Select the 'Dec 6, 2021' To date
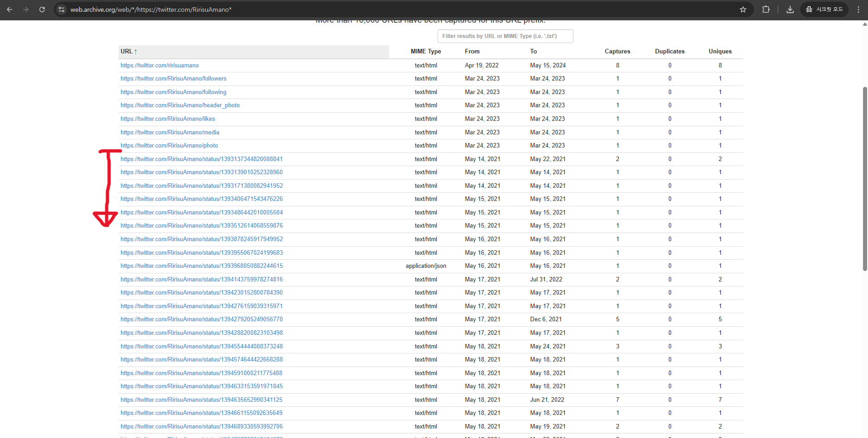Viewport: 868px width, 438px height. click(546, 319)
